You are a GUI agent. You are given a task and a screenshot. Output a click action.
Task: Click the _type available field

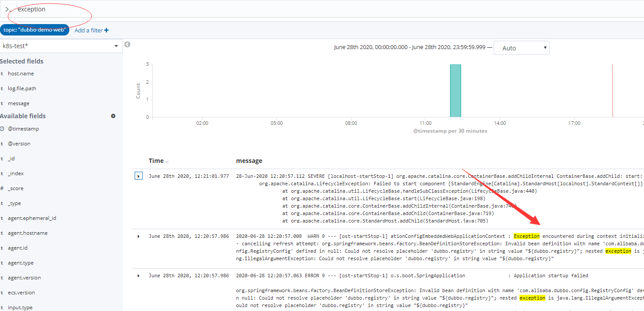(x=14, y=203)
